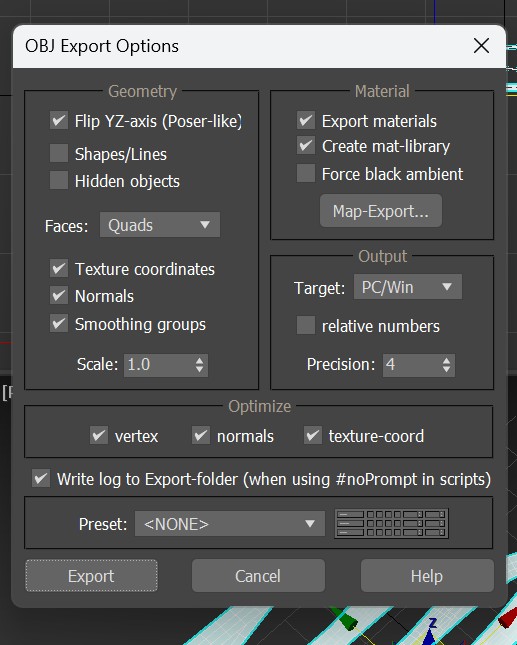Image resolution: width=517 pixels, height=645 pixels.
Task: Open Help for OBJ export
Action: coord(427,575)
